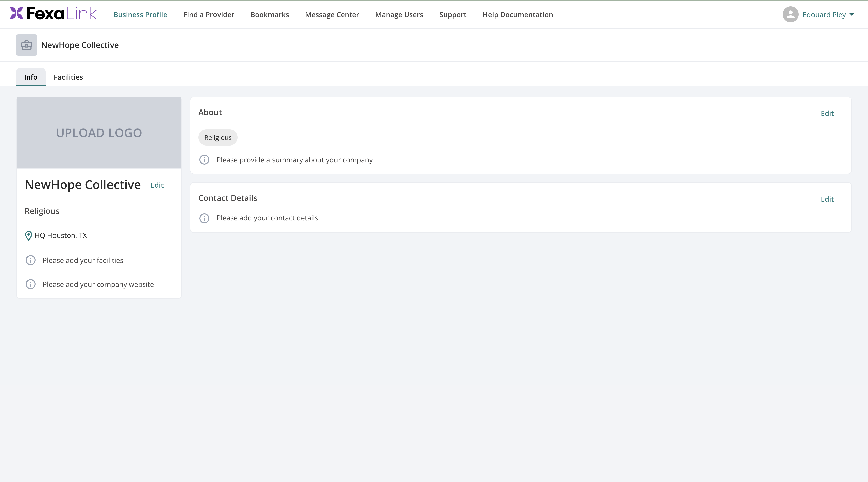The height and width of the screenshot is (482, 868).
Task: Click NewHope Collective title in header bar
Action: [80, 45]
